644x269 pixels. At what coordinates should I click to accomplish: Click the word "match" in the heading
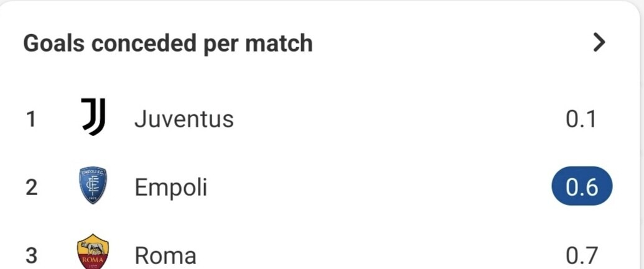click(279, 43)
